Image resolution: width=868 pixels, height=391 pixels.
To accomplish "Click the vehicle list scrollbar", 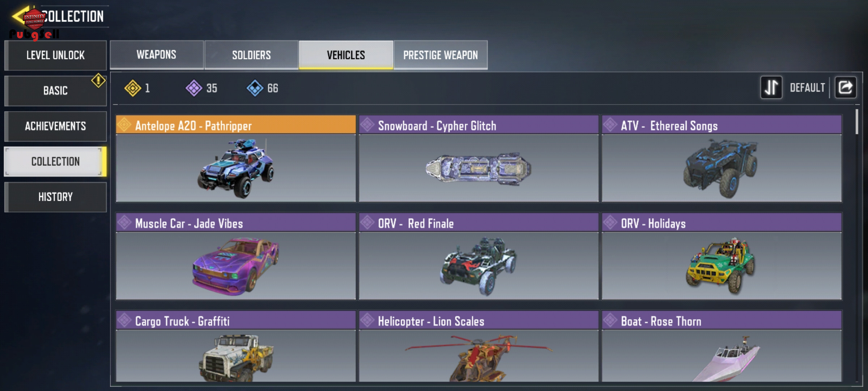I will coord(856,122).
